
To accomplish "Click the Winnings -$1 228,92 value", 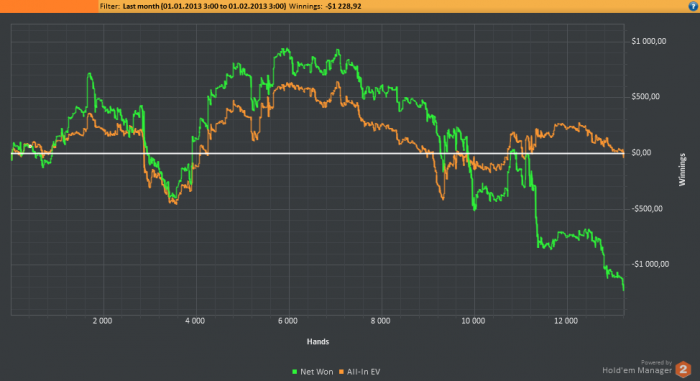I will pos(344,6).
